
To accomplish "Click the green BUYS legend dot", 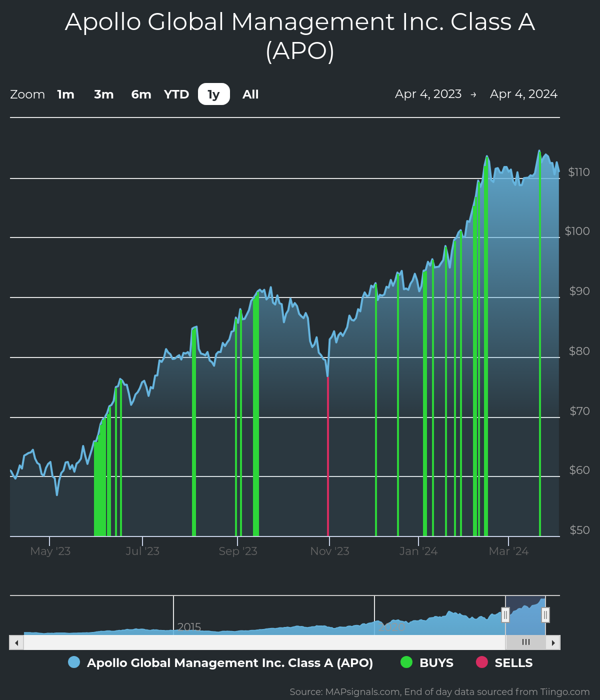I will click(x=406, y=662).
